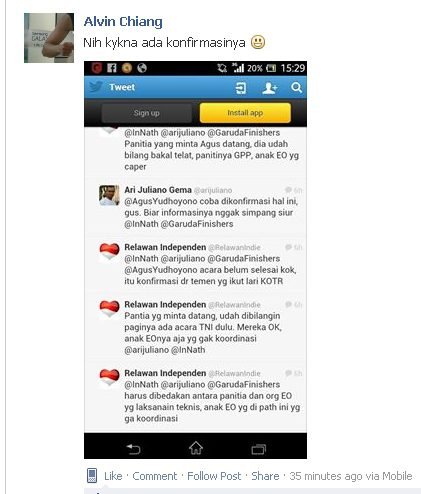Tap the add user follow icon

pos(269,88)
